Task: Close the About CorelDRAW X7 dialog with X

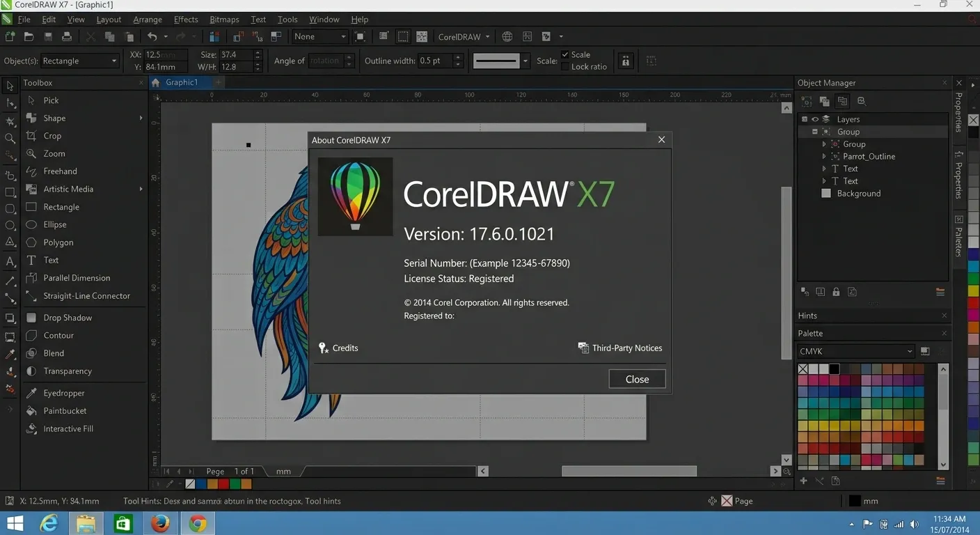Action: click(661, 139)
